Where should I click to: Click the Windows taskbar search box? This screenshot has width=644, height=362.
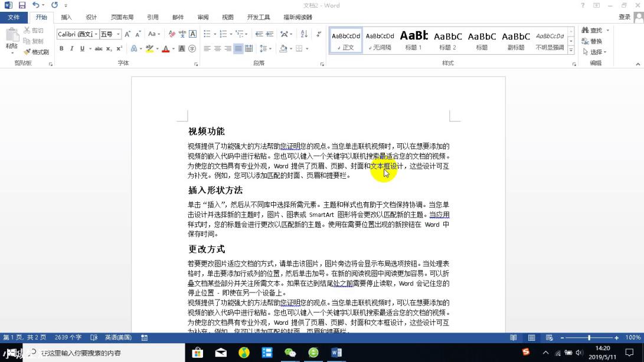pyautogui.click(x=104, y=353)
